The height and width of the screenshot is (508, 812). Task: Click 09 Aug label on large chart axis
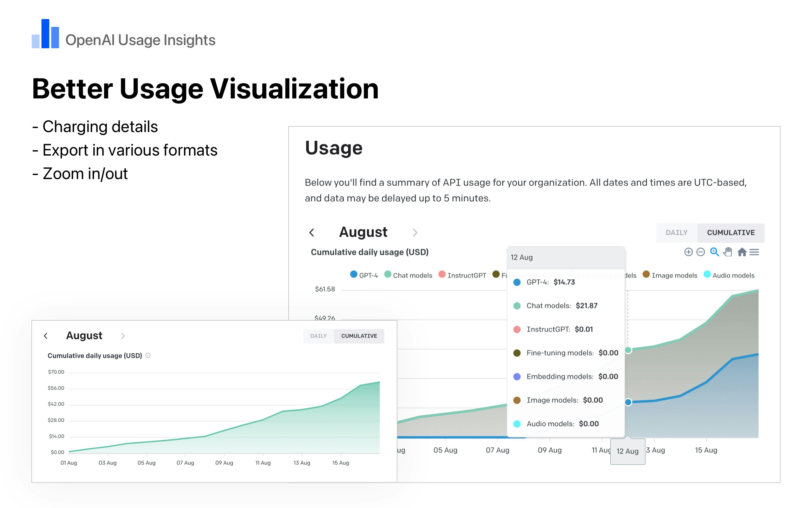click(550, 450)
